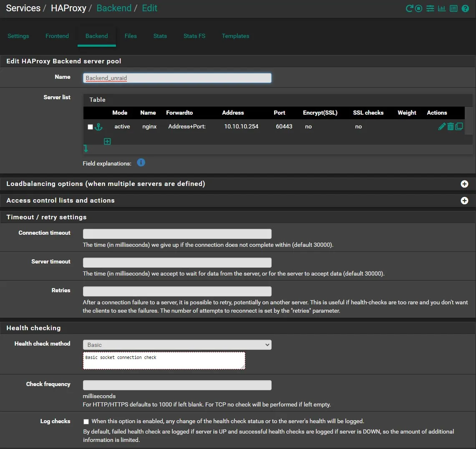476x449 pixels.
Task: Expand Access control lists and actions
Action: tap(464, 201)
